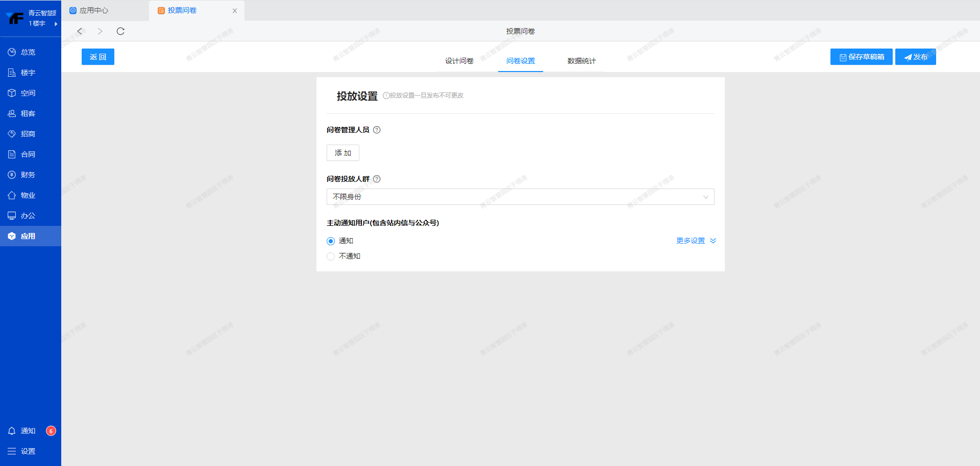Expand 更多设置 more settings
This screenshot has width=980, height=466.
point(696,241)
